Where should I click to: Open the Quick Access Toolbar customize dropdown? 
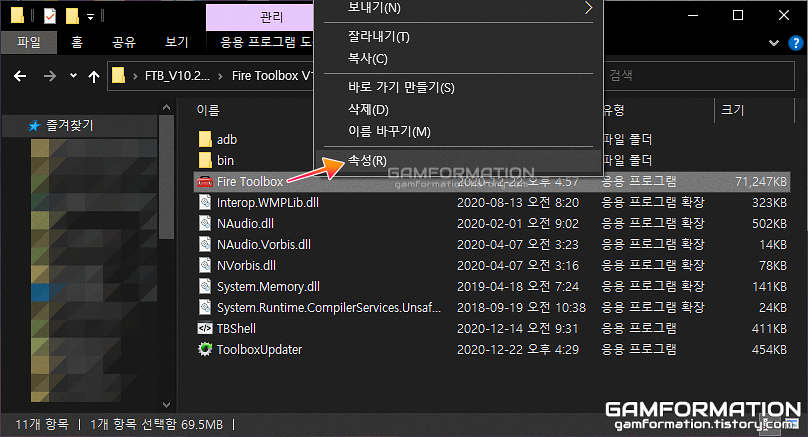[x=90, y=17]
